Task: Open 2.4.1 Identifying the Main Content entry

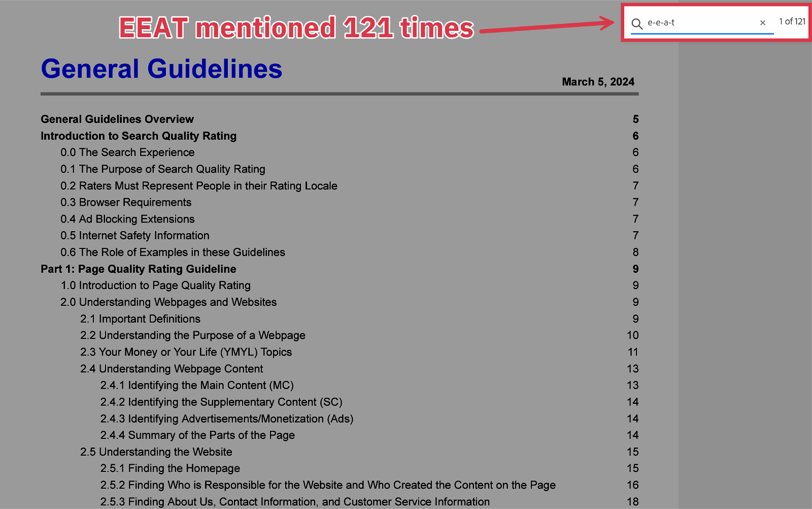Action: click(197, 386)
